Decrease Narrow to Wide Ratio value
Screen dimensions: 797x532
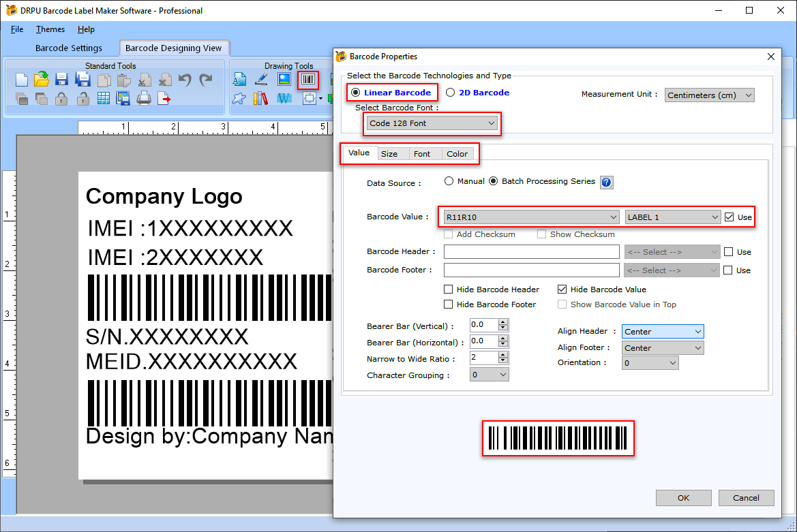[x=503, y=361]
